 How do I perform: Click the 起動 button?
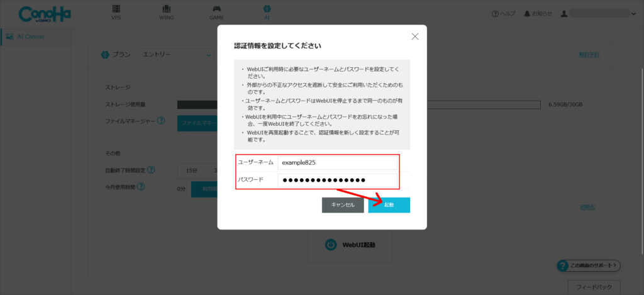click(389, 205)
